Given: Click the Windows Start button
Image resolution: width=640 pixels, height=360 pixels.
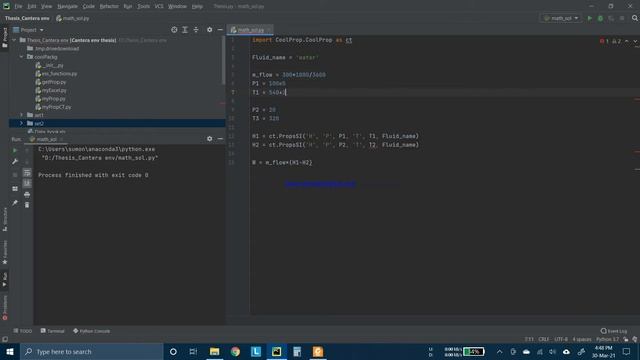Looking at the screenshot, I should (10, 351).
